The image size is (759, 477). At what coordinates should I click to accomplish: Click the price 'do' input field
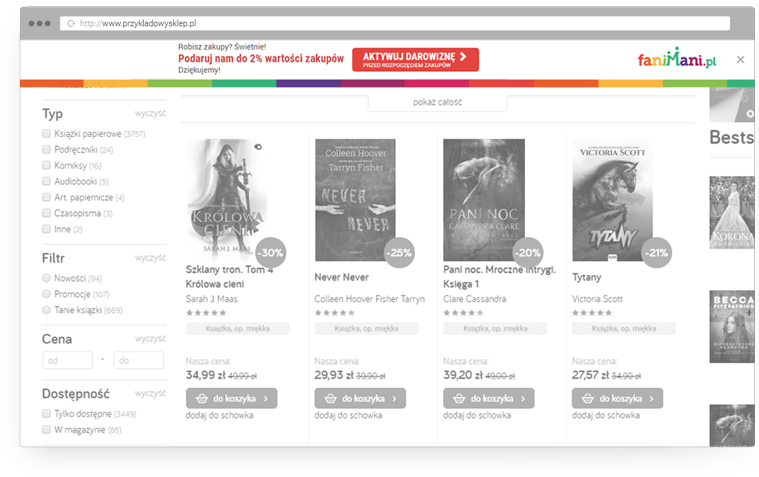(138, 360)
